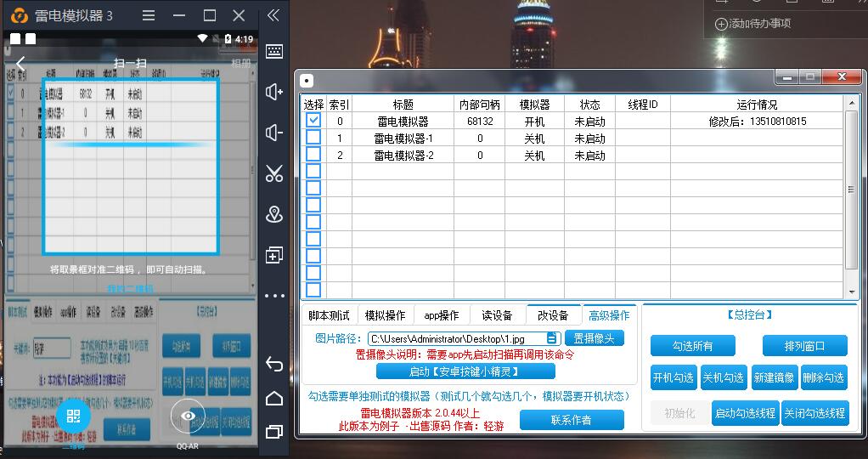Click the 置摄像头 button
The width and height of the screenshot is (868, 459).
click(595, 338)
